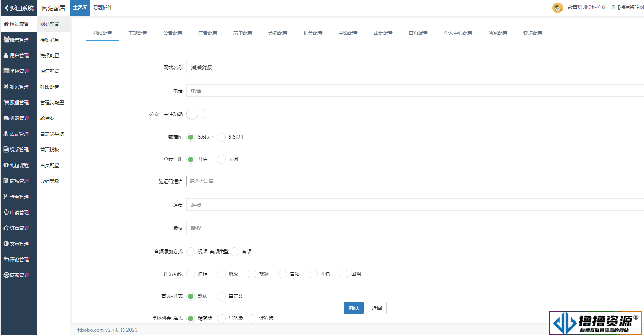Viewport: 644px width, 335px height.
Task: Set 登录注册 to 关闭
Action: tap(221, 159)
